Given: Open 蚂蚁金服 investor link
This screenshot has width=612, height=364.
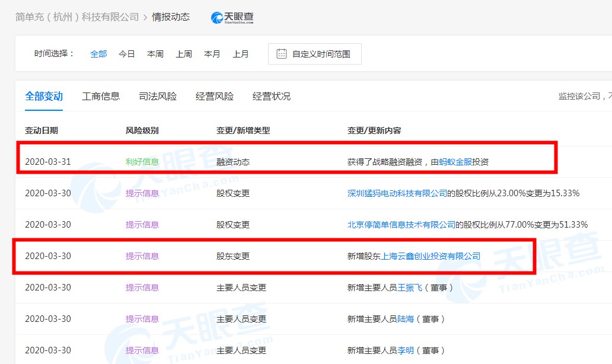Looking at the screenshot, I should click(x=455, y=162).
